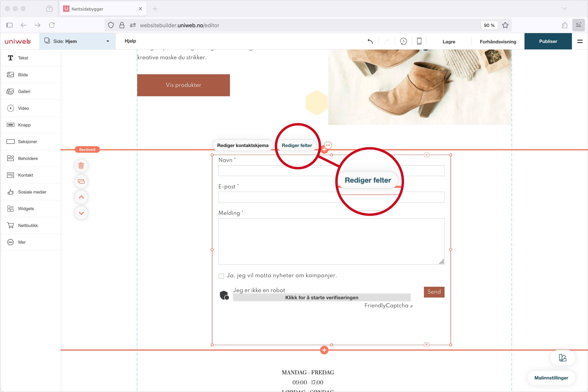Undo the last edit
Image resolution: width=588 pixels, height=392 pixels.
[370, 41]
